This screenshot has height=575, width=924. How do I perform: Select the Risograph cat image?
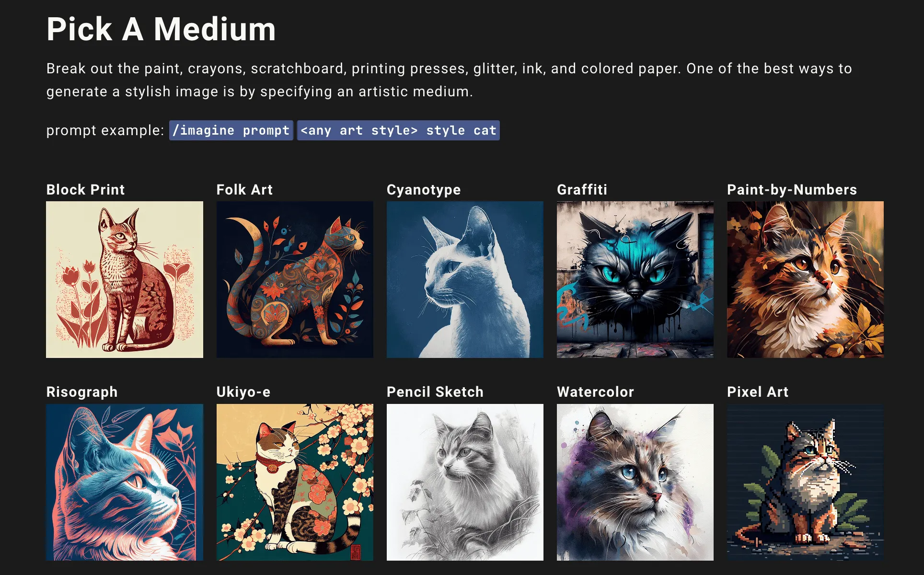pyautogui.click(x=125, y=482)
